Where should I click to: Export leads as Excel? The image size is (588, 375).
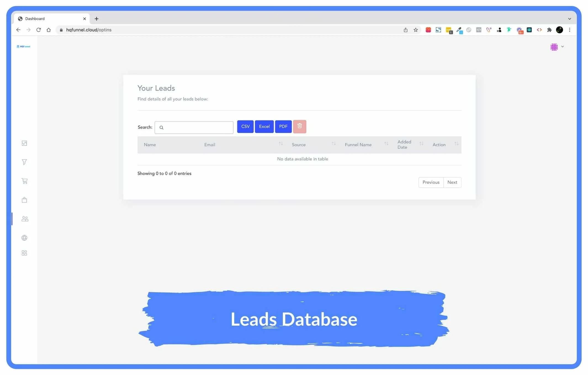pos(264,126)
